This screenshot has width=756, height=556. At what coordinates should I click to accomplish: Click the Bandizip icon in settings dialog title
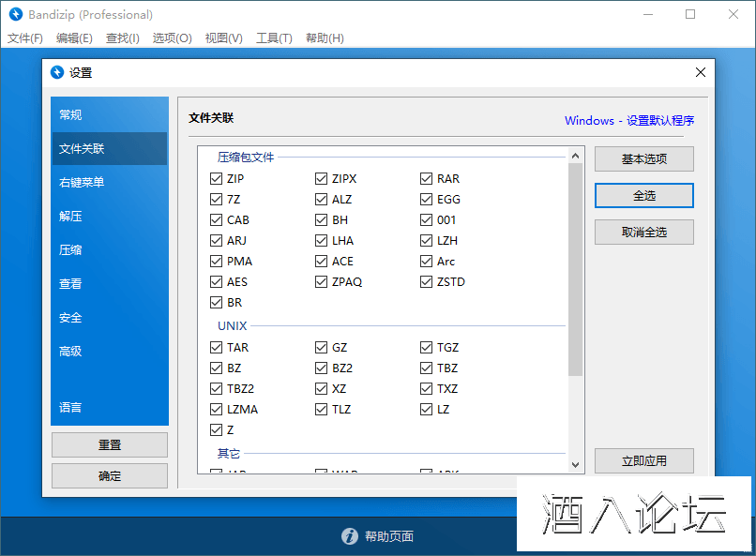[x=56, y=72]
